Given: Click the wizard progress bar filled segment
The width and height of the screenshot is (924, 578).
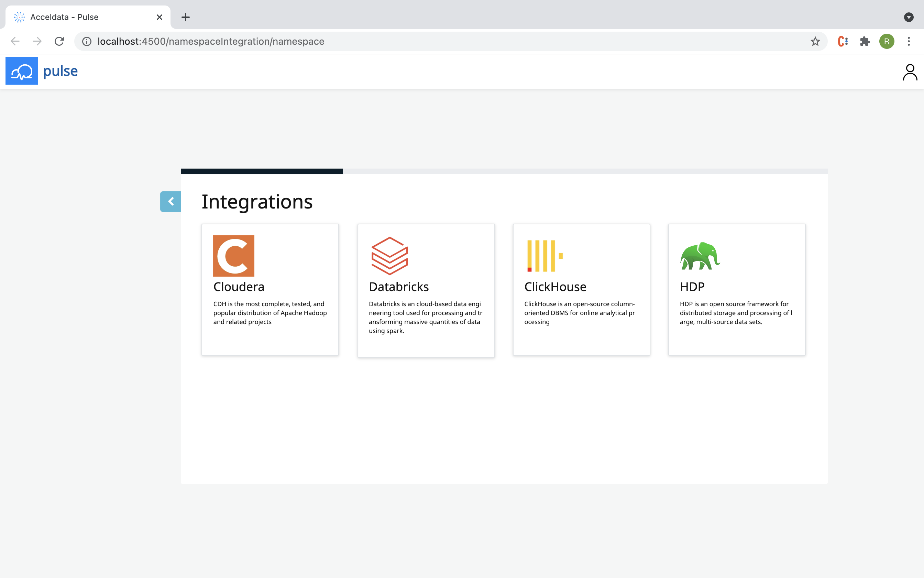Looking at the screenshot, I should [262, 171].
